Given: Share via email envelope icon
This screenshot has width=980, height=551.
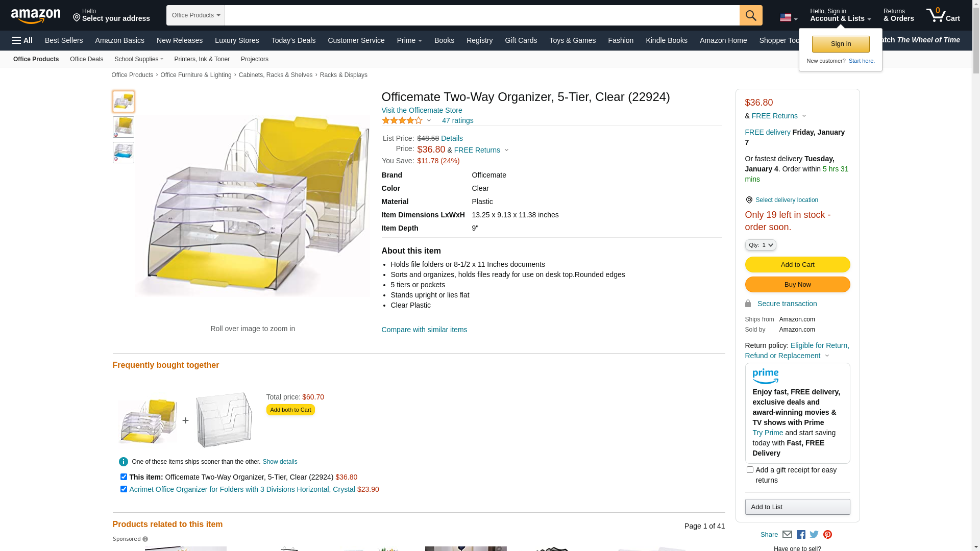Looking at the screenshot, I should 787,535.
